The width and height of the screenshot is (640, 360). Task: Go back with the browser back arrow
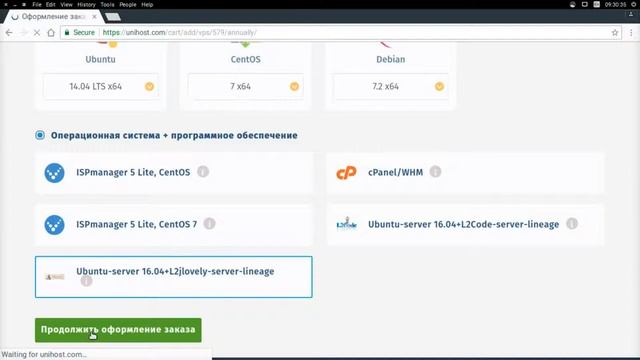[9, 33]
